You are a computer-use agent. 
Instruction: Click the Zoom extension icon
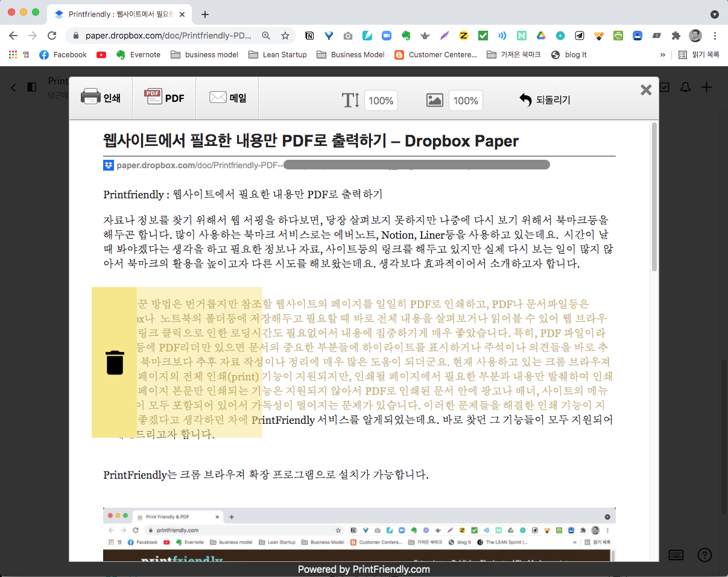[x=387, y=36]
